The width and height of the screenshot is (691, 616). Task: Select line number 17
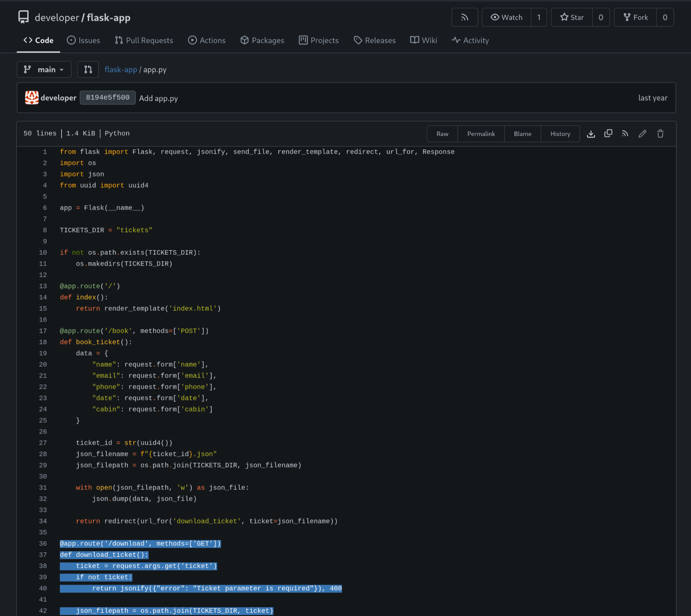coord(43,331)
